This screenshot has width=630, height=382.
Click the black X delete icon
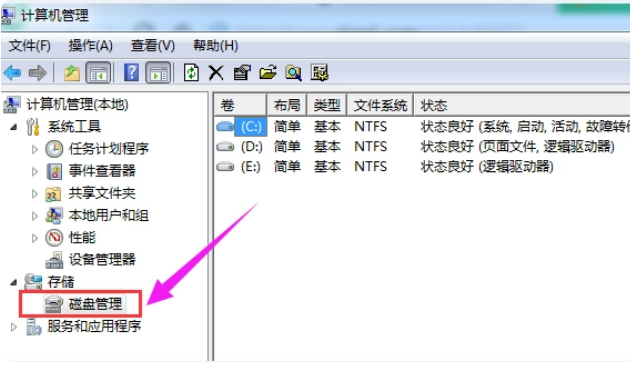tap(216, 73)
